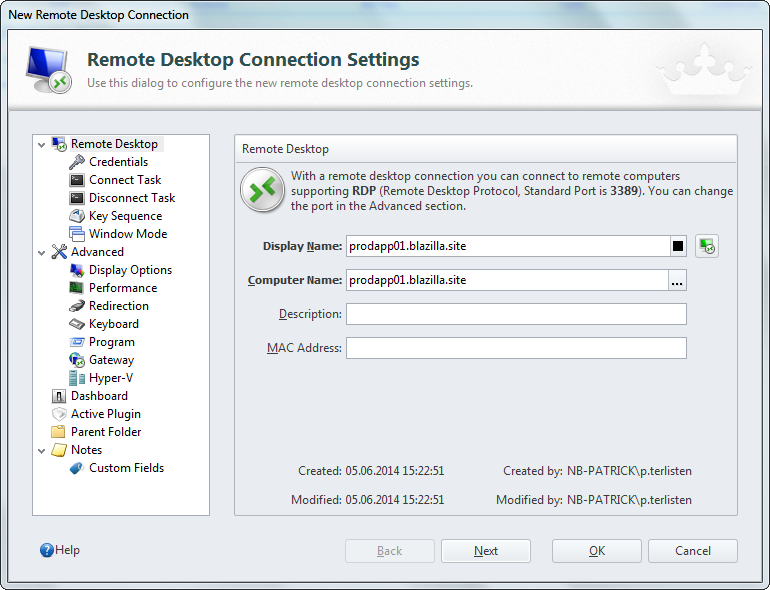The height and width of the screenshot is (590, 770).
Task: Click the green icon beside Display Name
Action: pyautogui.click(x=707, y=246)
